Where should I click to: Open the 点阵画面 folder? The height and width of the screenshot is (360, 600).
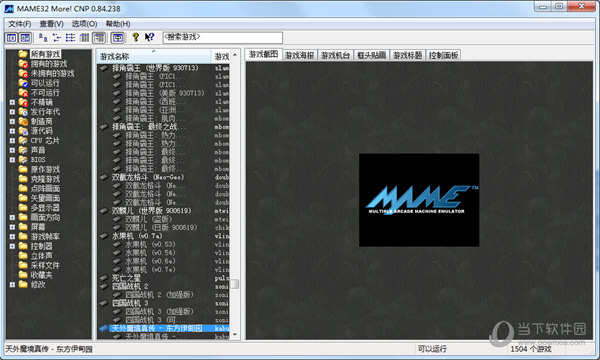pyautogui.click(x=45, y=189)
